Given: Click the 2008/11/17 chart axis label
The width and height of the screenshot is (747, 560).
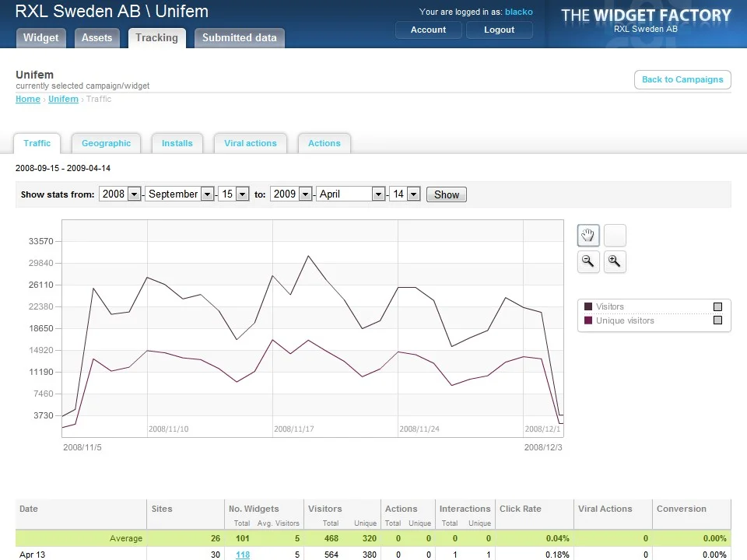Looking at the screenshot, I should (294, 429).
